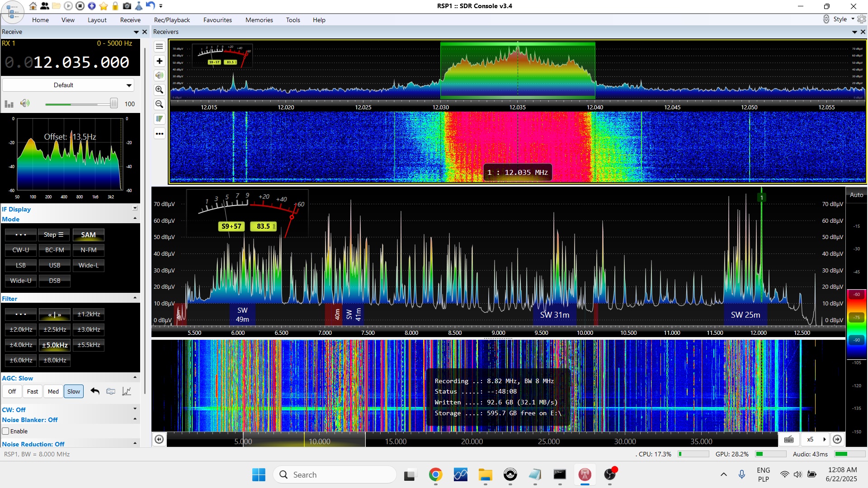Collapse the AGC: Slow section
The image size is (868, 488).
pyautogui.click(x=135, y=377)
